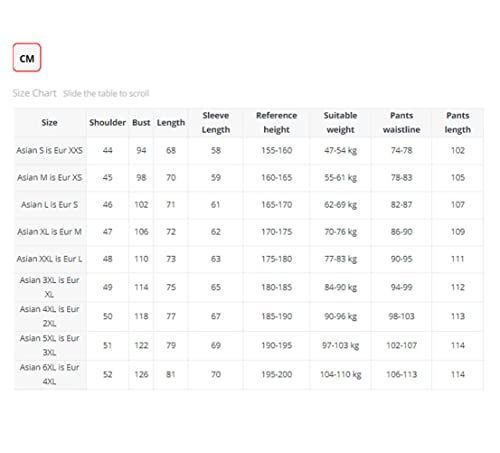Select row 'Asian 6XL is Eur 4XL'

[249, 375]
